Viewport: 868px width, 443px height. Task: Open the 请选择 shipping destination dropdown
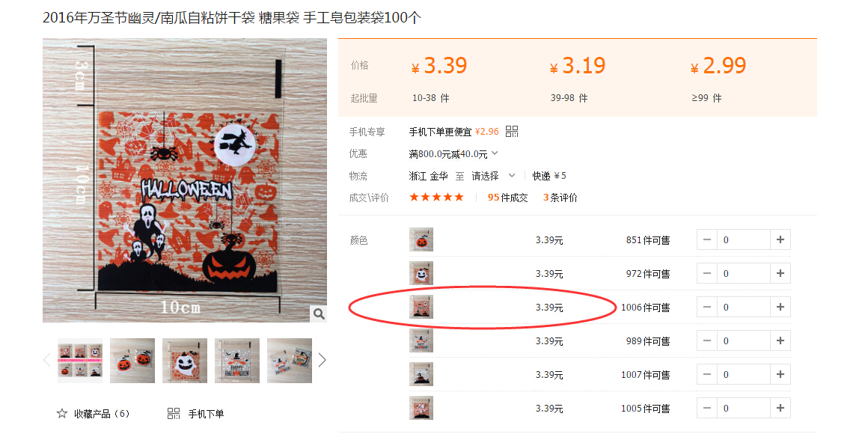pyautogui.click(x=492, y=176)
